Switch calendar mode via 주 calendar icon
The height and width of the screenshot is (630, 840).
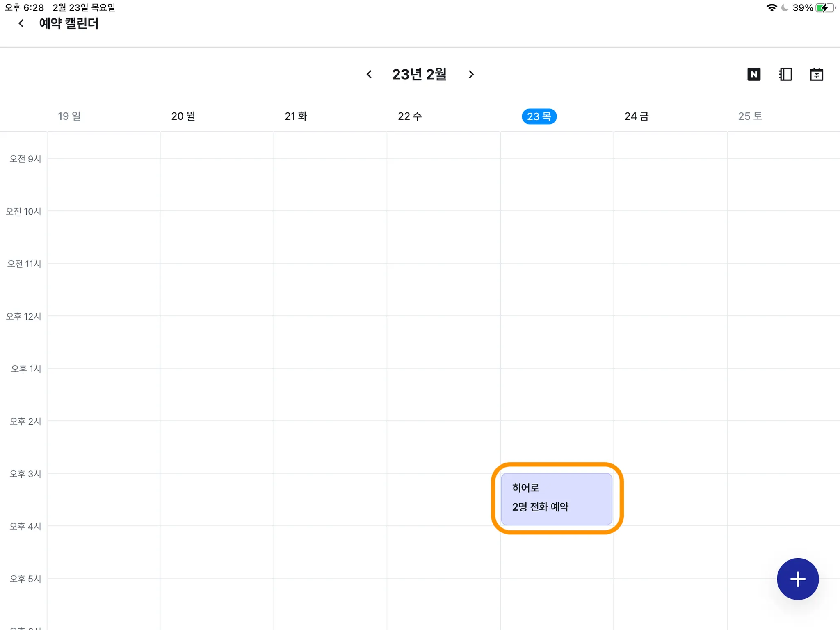tap(816, 74)
